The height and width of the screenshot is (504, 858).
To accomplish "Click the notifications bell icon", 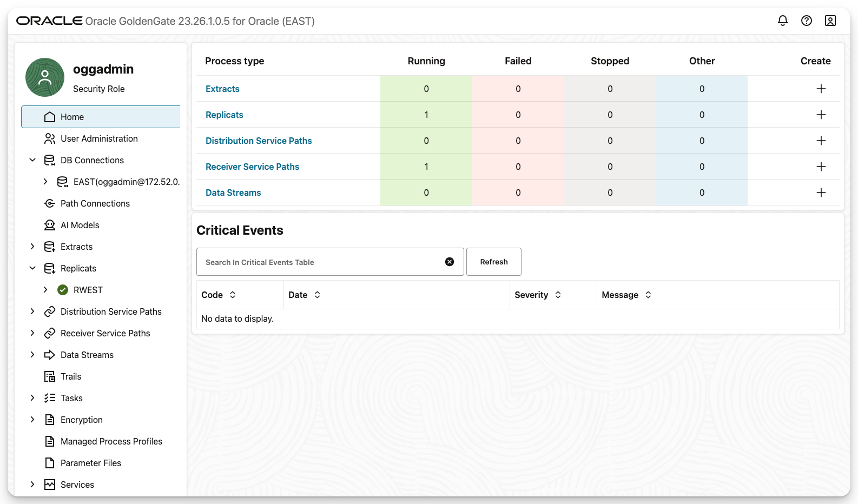I will click(782, 21).
